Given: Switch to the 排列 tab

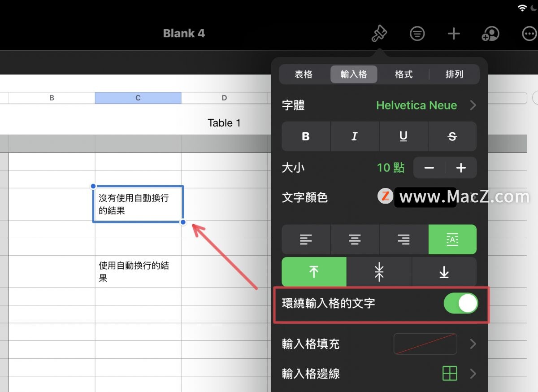Looking at the screenshot, I should pos(454,74).
